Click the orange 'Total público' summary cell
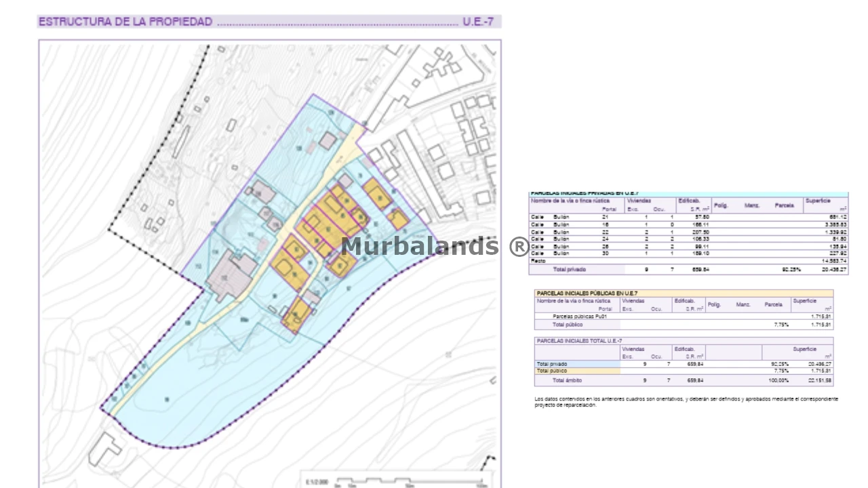 point(577,371)
